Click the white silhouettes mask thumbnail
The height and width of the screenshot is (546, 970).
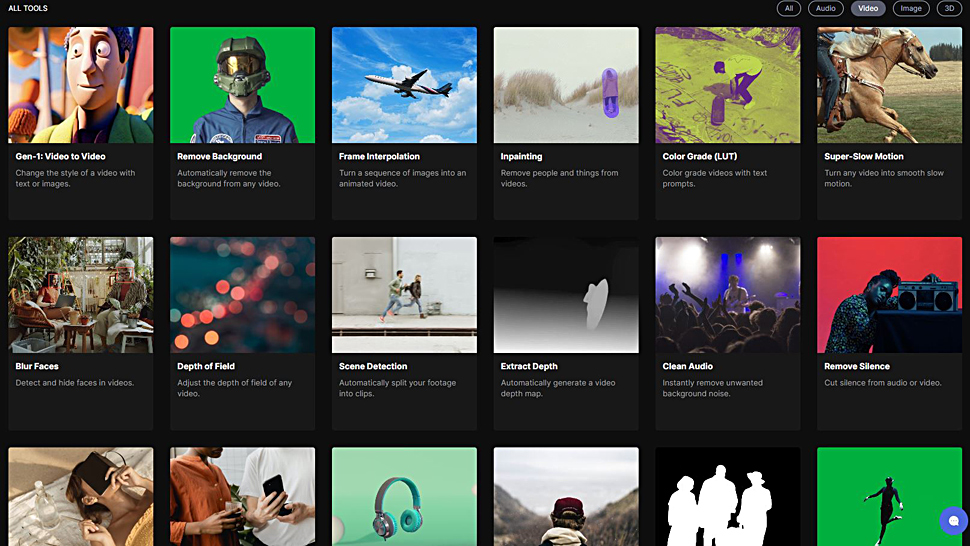coord(728,497)
